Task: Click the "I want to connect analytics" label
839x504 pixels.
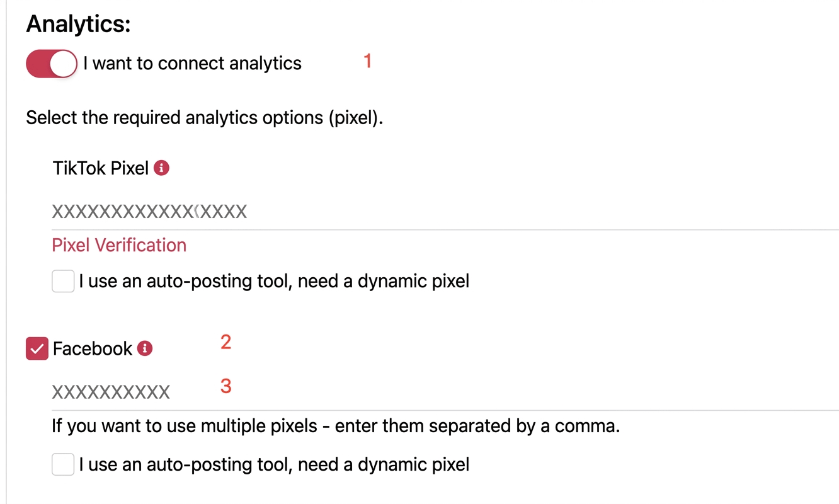Action: (192, 64)
